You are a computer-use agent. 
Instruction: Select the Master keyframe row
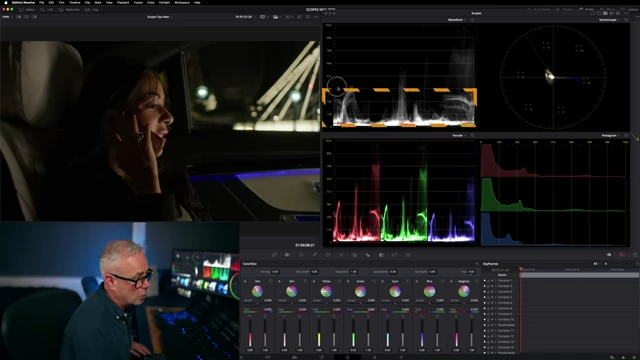tap(502, 275)
